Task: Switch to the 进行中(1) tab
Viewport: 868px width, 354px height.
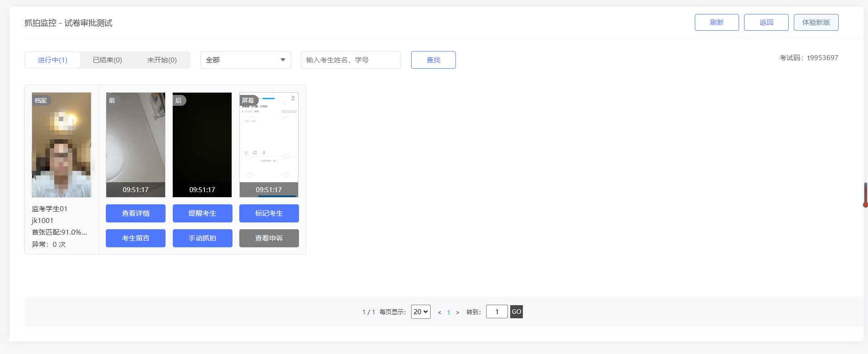Action: [x=52, y=60]
